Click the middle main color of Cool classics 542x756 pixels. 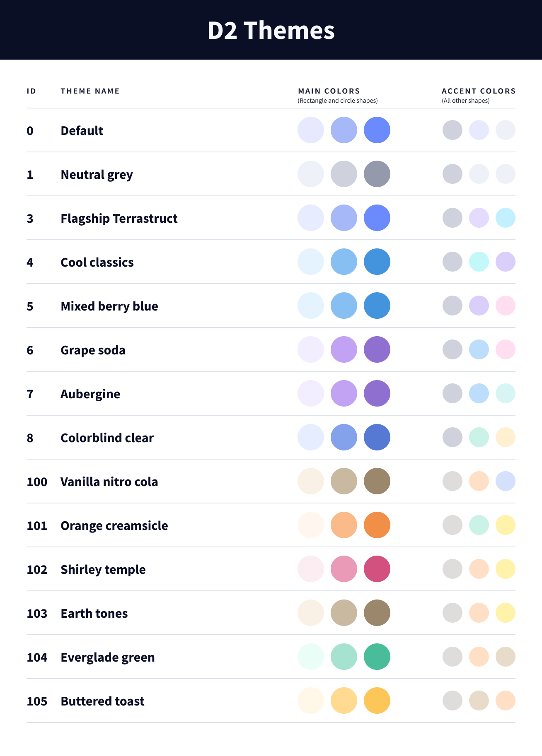tap(344, 262)
